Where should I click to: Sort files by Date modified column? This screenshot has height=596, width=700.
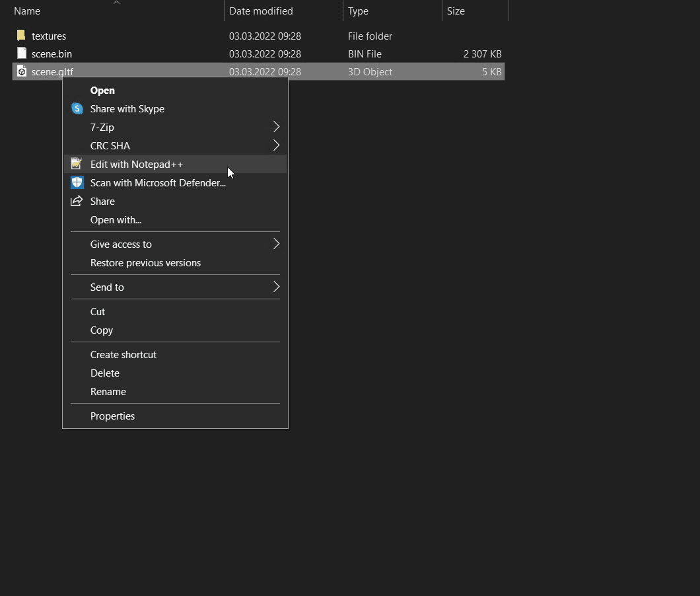tap(261, 11)
